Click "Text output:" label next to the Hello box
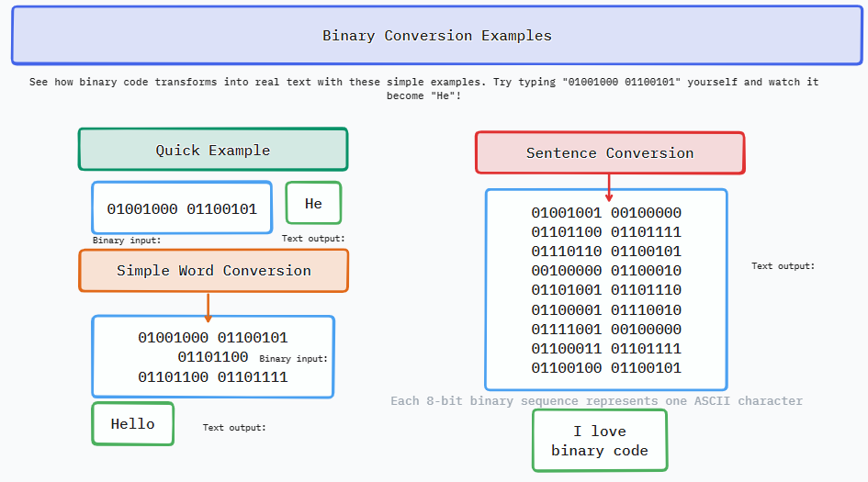The image size is (868, 482). tap(234, 428)
